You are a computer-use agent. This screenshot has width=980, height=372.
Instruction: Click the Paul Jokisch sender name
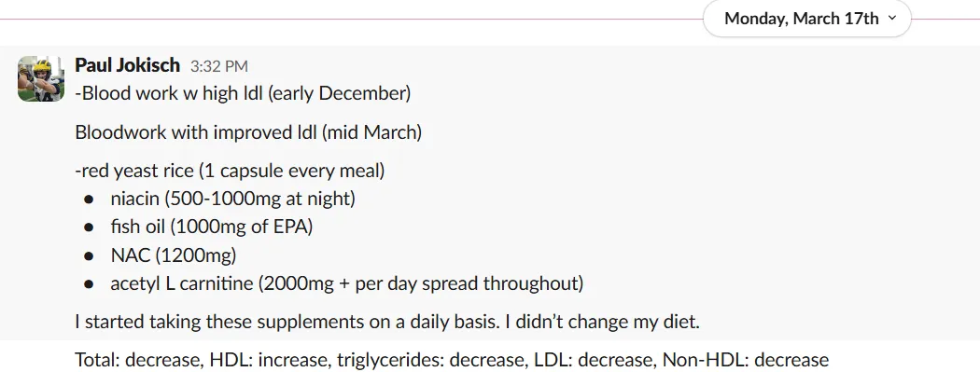(x=128, y=65)
